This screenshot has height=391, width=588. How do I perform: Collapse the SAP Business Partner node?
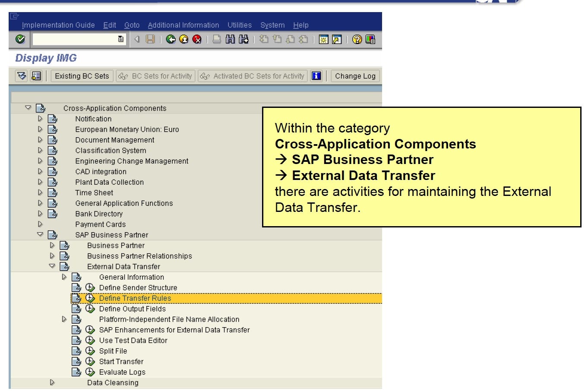point(40,234)
